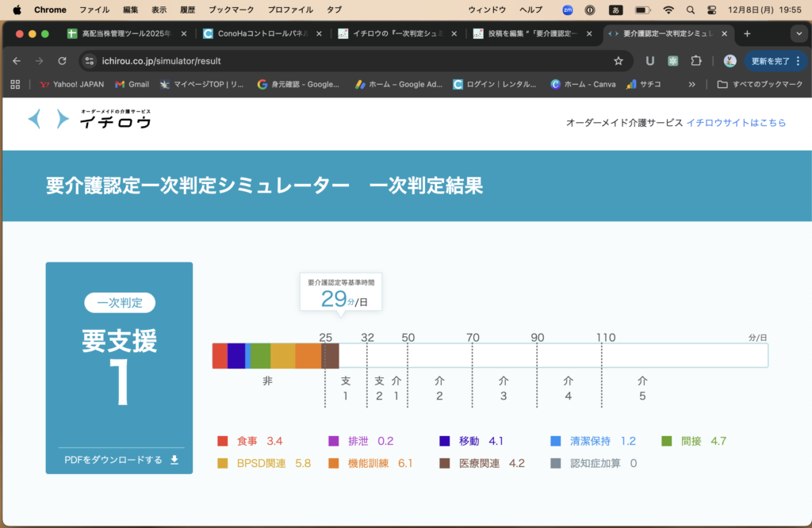Open the すべてのブックマーク folder

tap(760, 84)
